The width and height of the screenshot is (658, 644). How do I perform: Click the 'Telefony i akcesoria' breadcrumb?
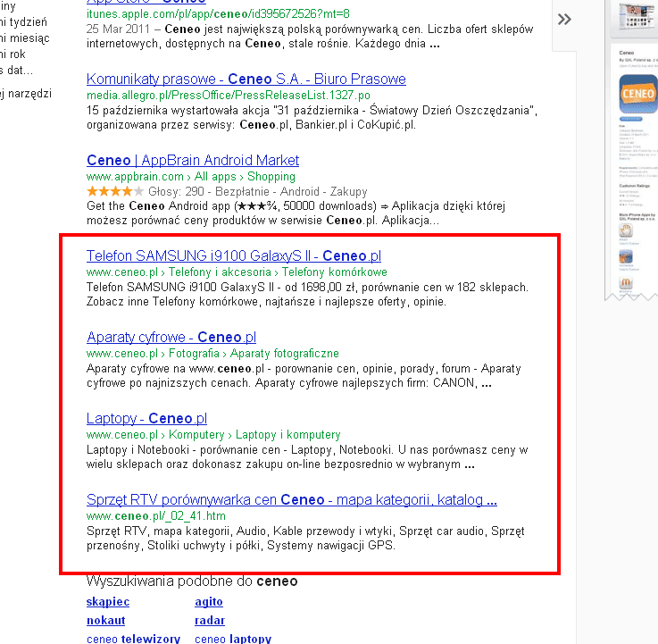pyautogui.click(x=220, y=272)
